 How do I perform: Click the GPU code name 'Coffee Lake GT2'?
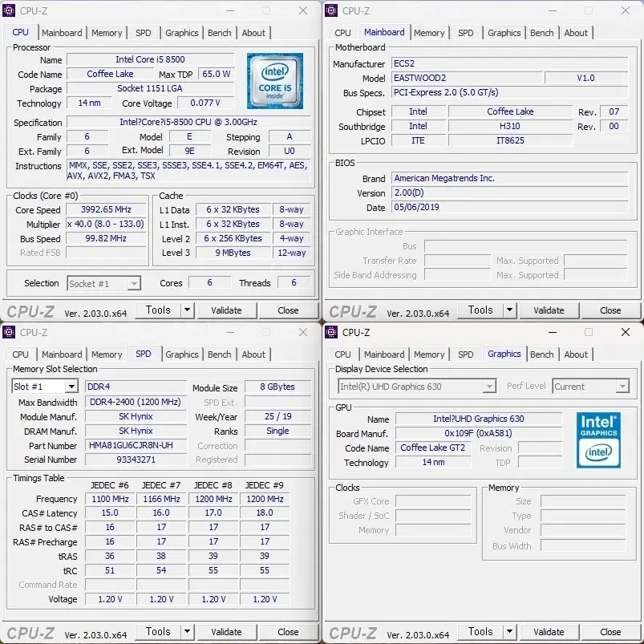click(x=433, y=448)
